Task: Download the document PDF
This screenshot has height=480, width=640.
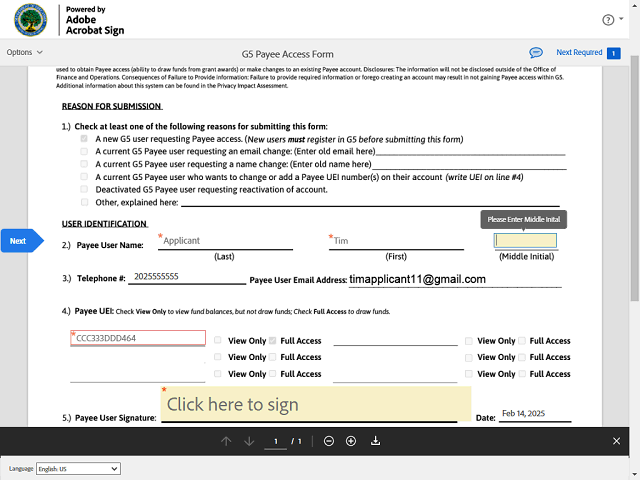Action: tap(376, 441)
